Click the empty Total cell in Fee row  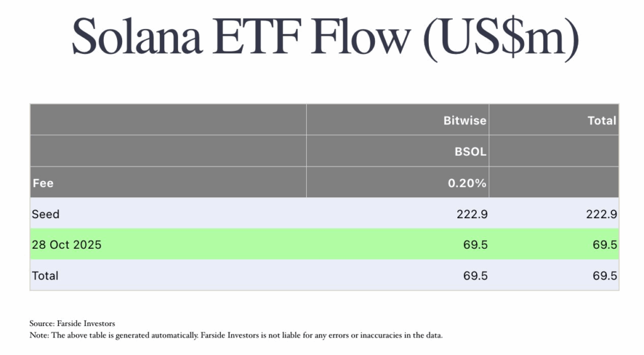coord(554,183)
